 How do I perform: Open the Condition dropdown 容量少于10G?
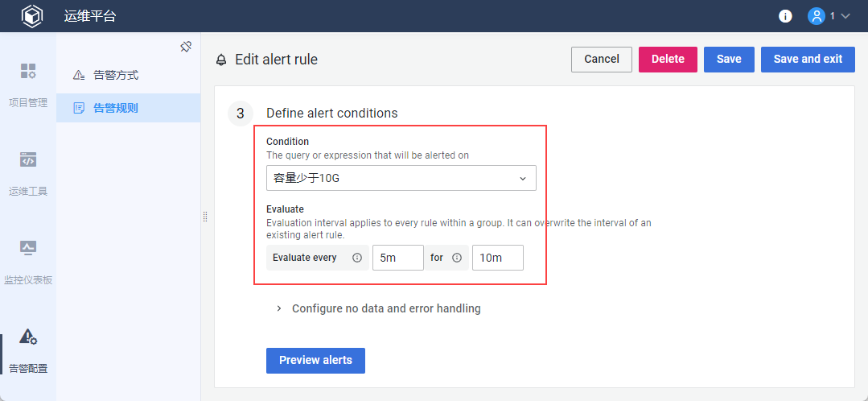[x=401, y=178]
